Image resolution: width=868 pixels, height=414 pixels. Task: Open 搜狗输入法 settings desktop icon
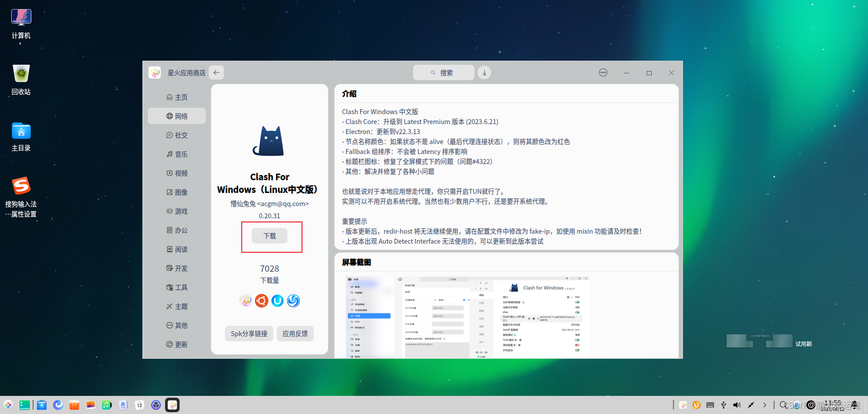[x=21, y=197]
